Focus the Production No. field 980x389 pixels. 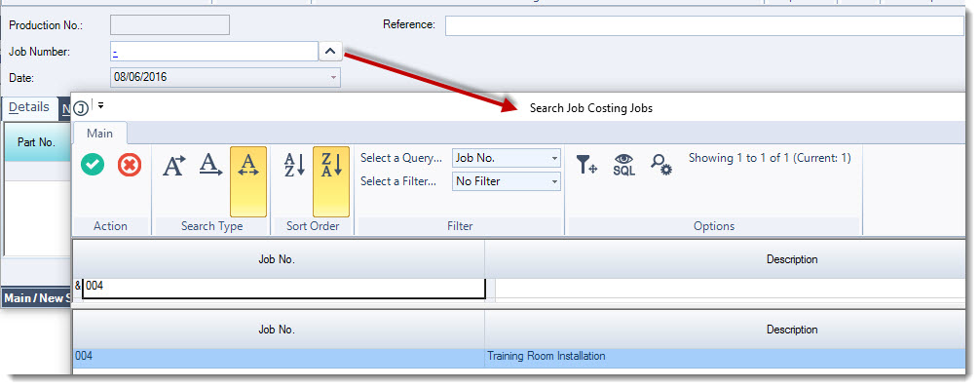pyautogui.click(x=170, y=25)
